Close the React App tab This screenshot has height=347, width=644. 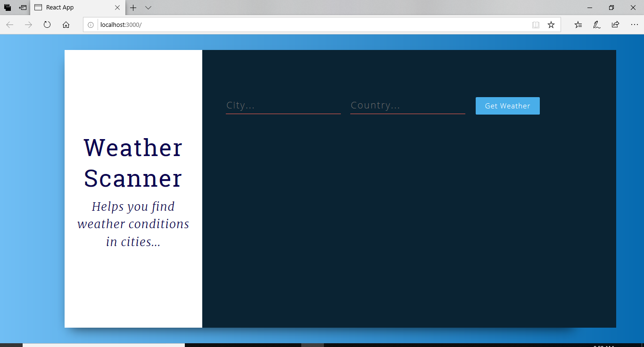point(117,8)
